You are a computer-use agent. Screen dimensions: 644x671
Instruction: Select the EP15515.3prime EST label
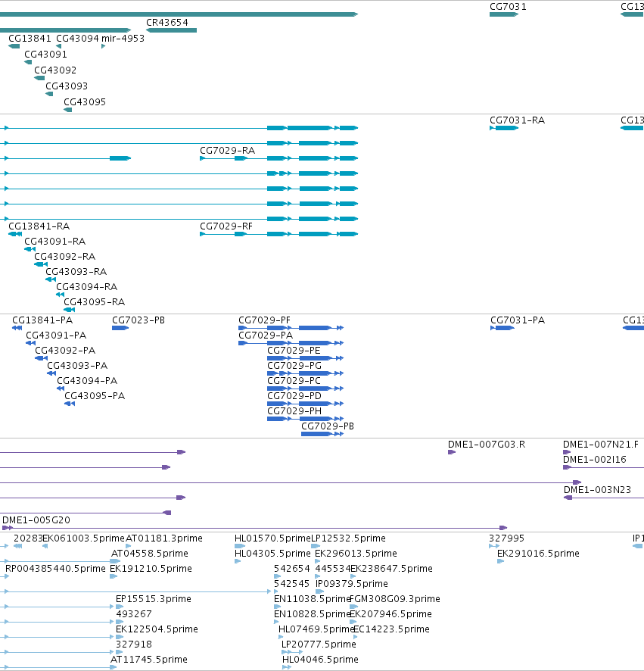154,599
